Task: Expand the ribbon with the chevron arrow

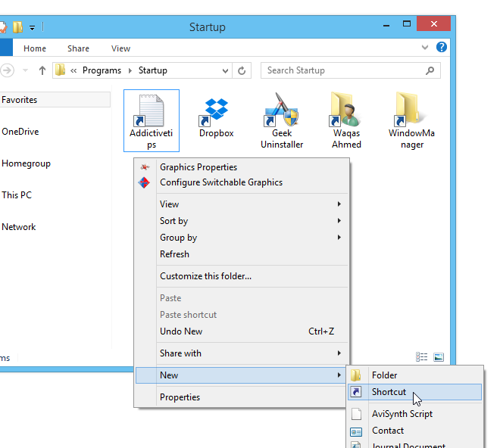Action: (x=427, y=48)
